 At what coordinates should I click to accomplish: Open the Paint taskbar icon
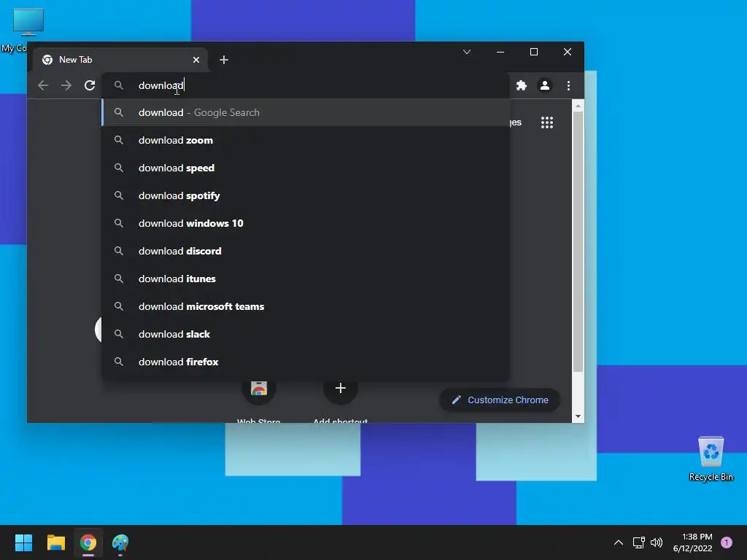click(x=120, y=542)
